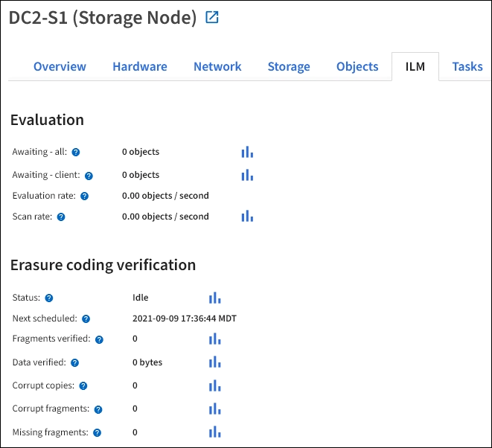
Task: Open chart for Awaiting - client
Action: tap(247, 175)
